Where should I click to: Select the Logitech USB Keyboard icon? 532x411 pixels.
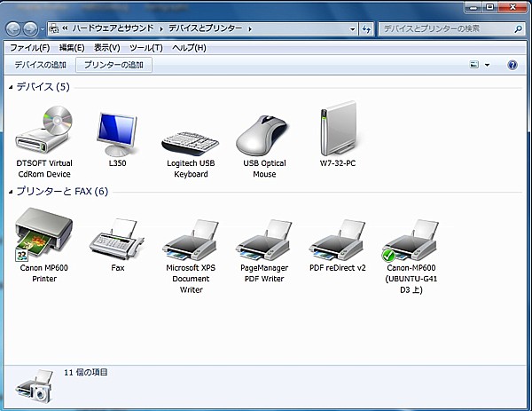[x=191, y=143]
